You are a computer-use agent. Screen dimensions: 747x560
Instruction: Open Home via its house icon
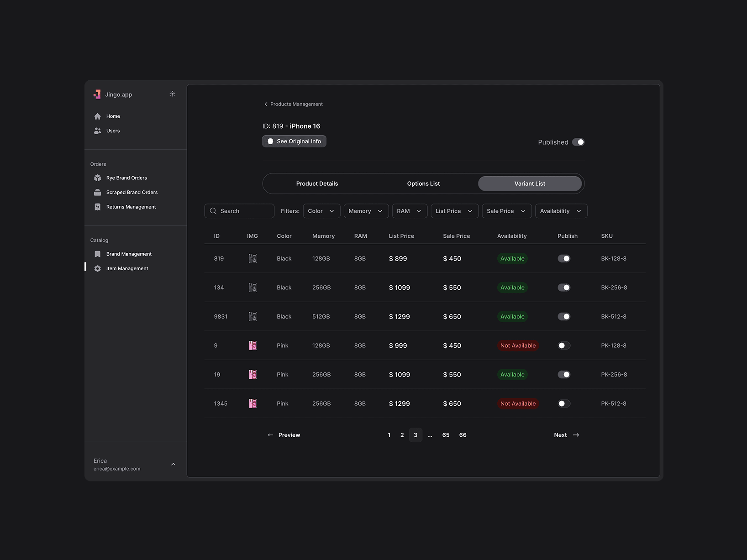click(97, 116)
